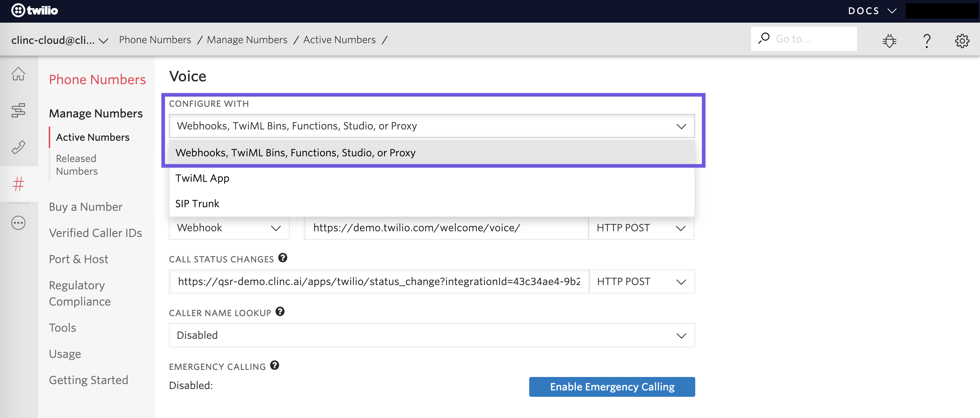Click the demo.twilio.com voice URL field
Image resolution: width=980 pixels, height=418 pixels.
446,228
